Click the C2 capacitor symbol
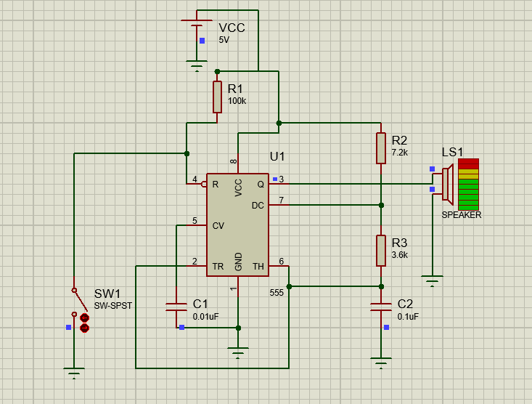 [381, 307]
